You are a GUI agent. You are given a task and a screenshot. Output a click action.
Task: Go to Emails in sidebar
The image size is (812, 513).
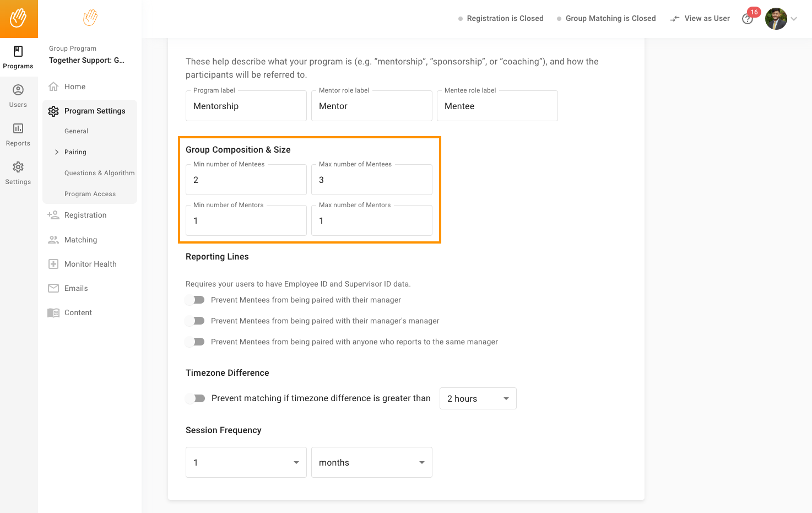click(76, 288)
